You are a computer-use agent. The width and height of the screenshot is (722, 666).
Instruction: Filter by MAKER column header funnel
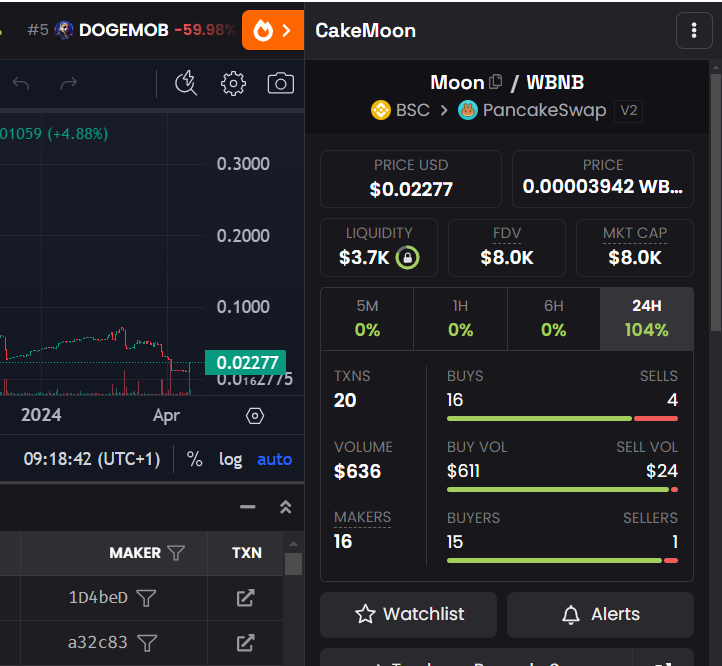[176, 553]
